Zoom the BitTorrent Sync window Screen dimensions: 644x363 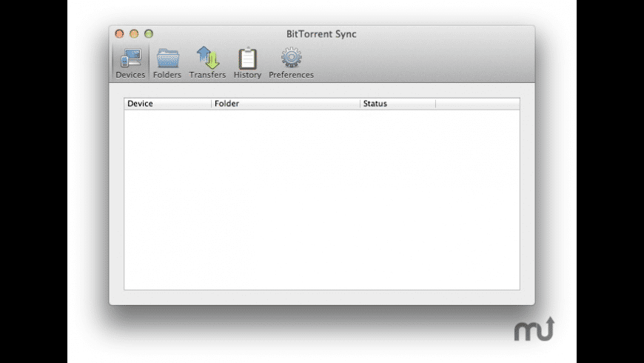[x=149, y=34]
